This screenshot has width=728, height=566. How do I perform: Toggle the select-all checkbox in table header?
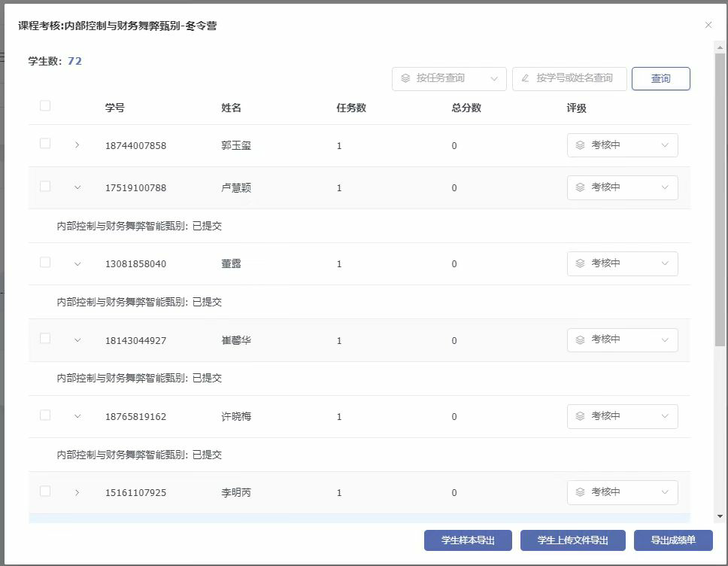point(45,106)
